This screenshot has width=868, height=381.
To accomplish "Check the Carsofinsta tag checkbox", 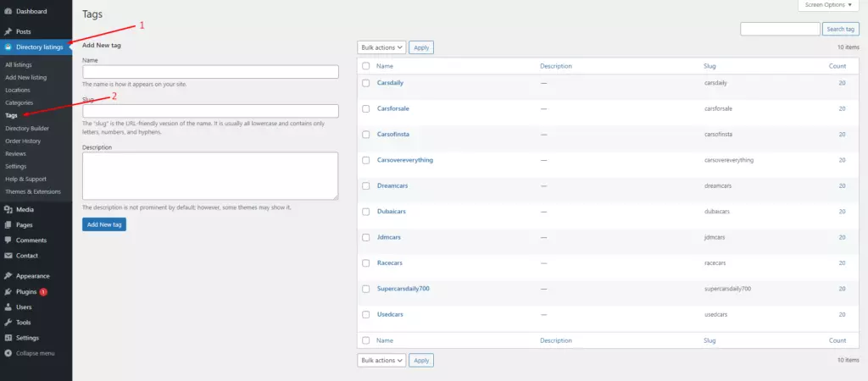I will pyautogui.click(x=366, y=135).
